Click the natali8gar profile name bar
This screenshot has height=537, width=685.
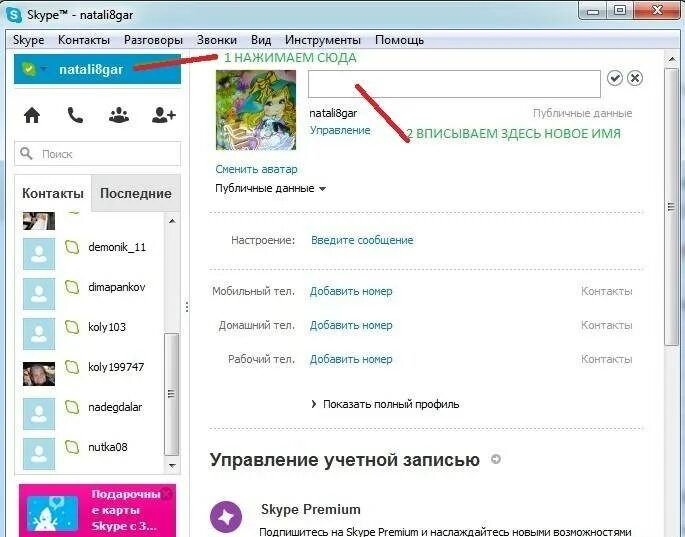(x=97, y=69)
